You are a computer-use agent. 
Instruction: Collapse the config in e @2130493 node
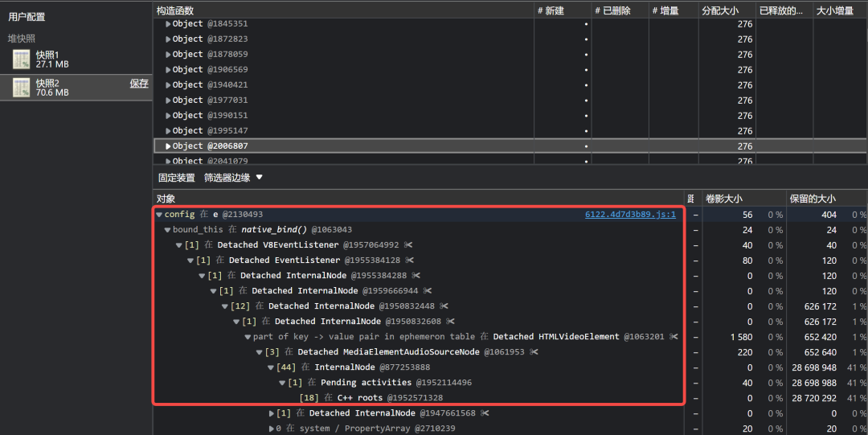click(x=159, y=215)
